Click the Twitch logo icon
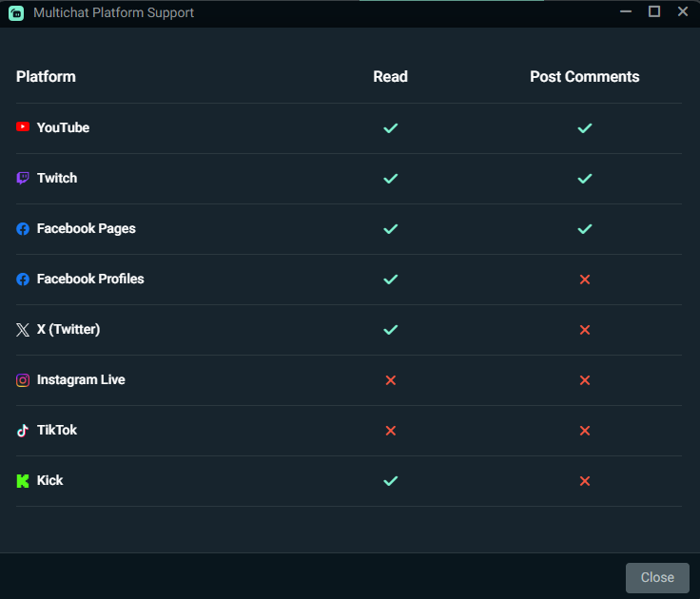 click(x=23, y=178)
